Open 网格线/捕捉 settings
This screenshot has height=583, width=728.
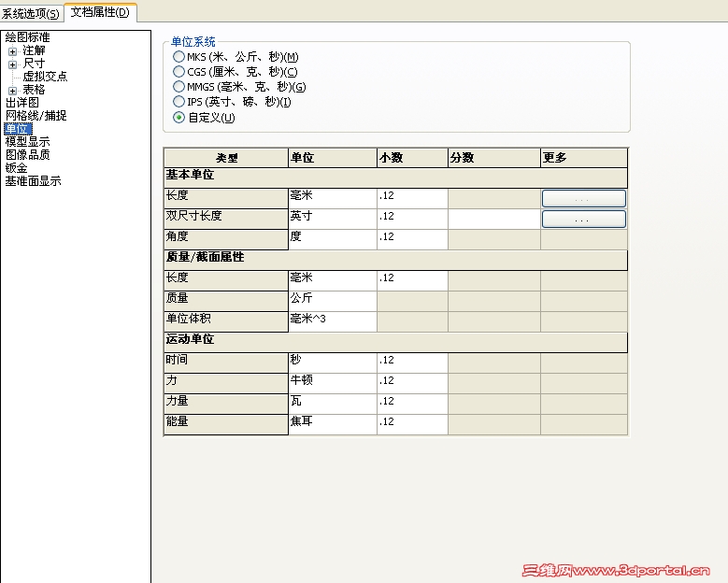click(x=36, y=115)
